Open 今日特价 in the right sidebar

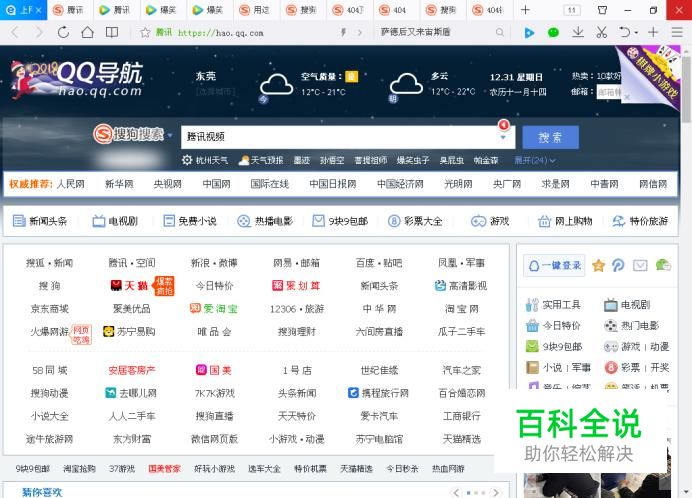click(553, 326)
